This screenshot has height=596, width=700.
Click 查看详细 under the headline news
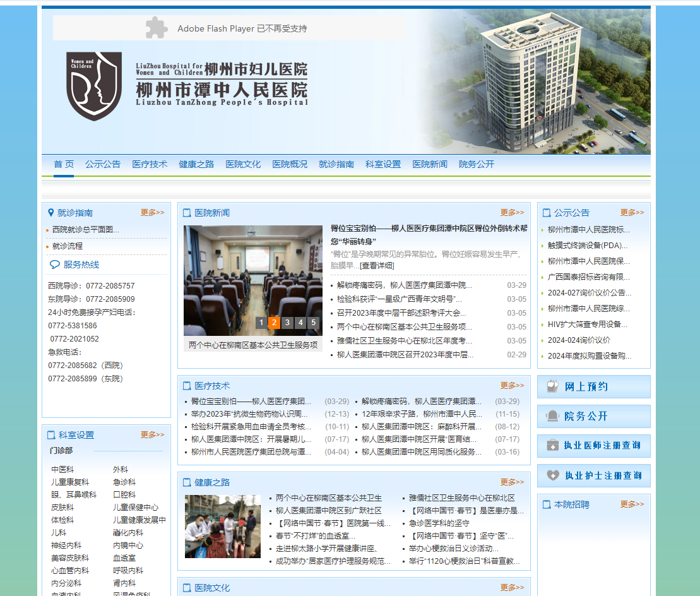[x=377, y=266]
